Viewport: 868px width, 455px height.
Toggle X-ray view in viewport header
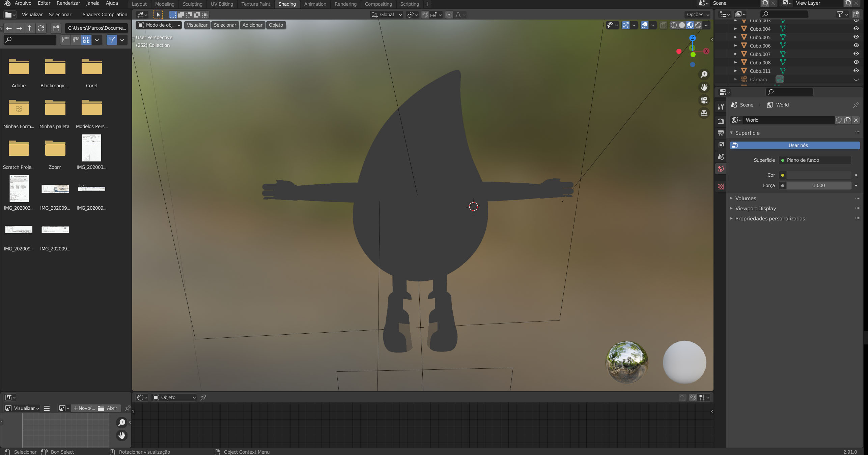(663, 25)
